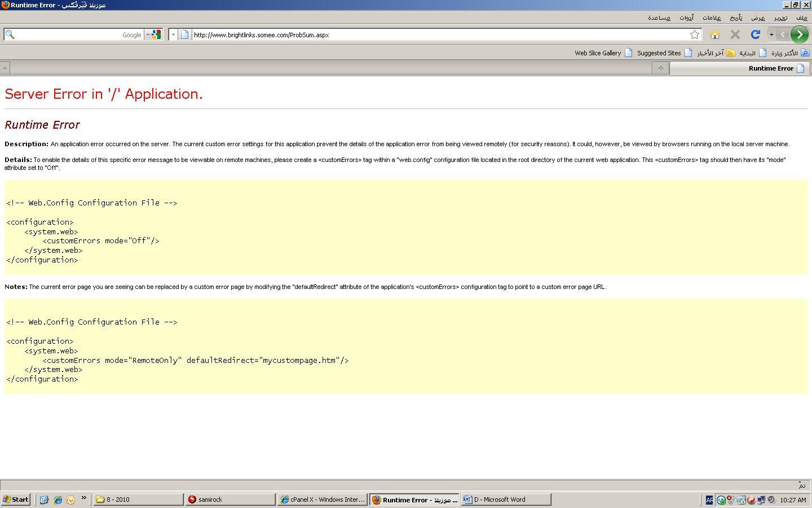Viewport: 812px width, 508px height.
Task: Bookmark this page with the star icon
Action: pos(695,34)
